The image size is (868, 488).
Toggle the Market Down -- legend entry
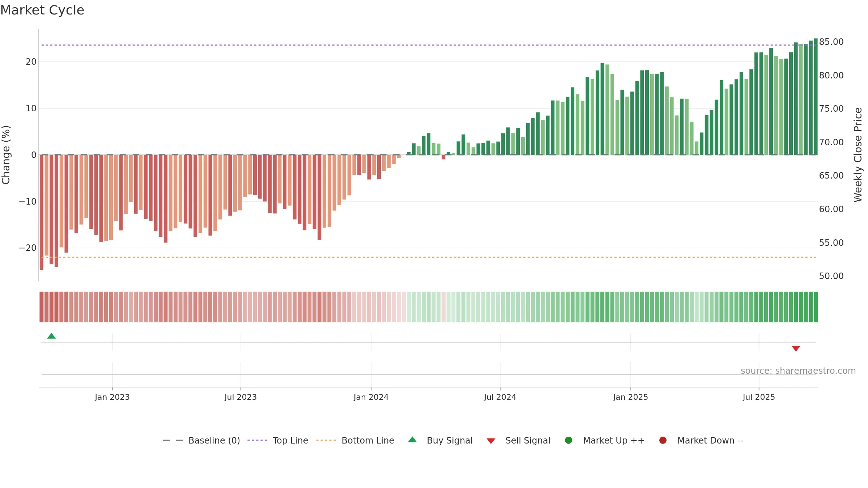[701, 440]
